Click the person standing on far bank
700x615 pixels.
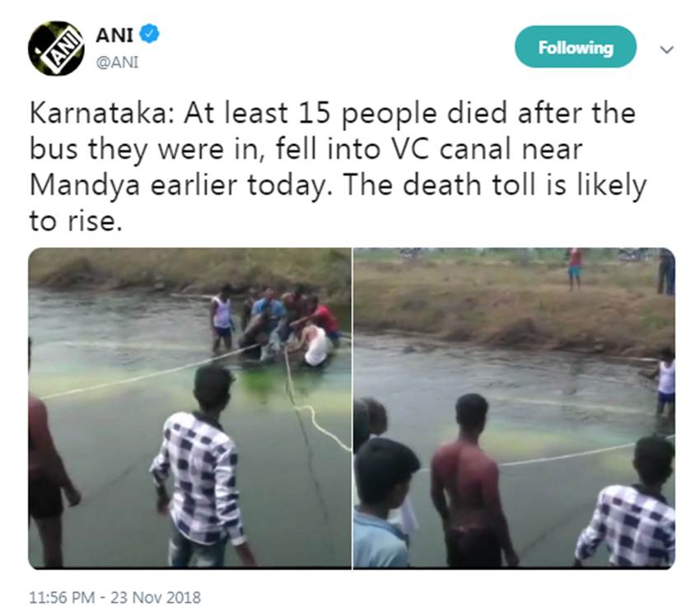click(575, 268)
